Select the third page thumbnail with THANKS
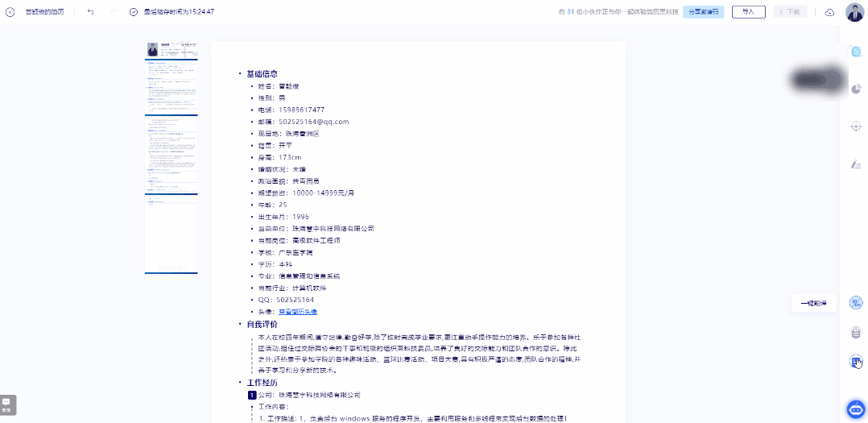868x423 pixels. 171,234
